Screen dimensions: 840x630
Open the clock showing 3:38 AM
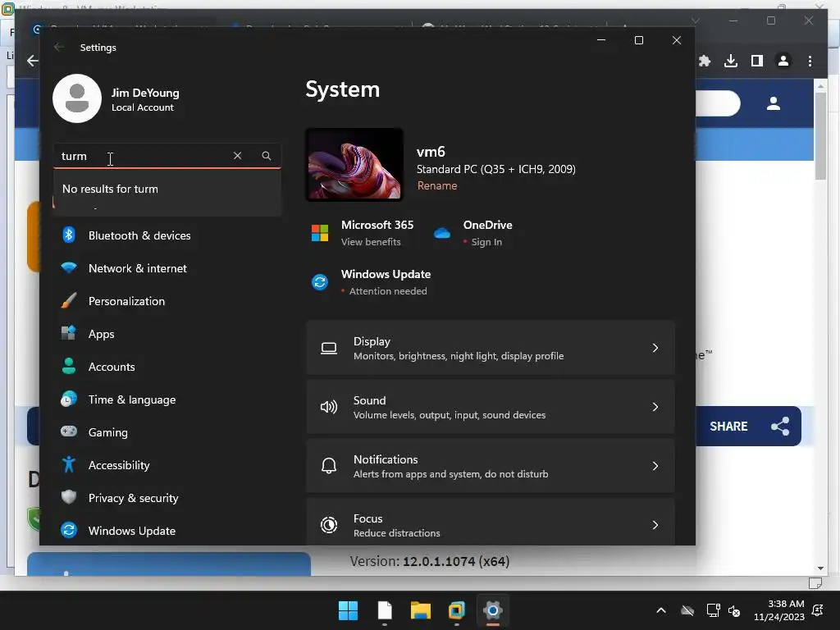click(779, 610)
